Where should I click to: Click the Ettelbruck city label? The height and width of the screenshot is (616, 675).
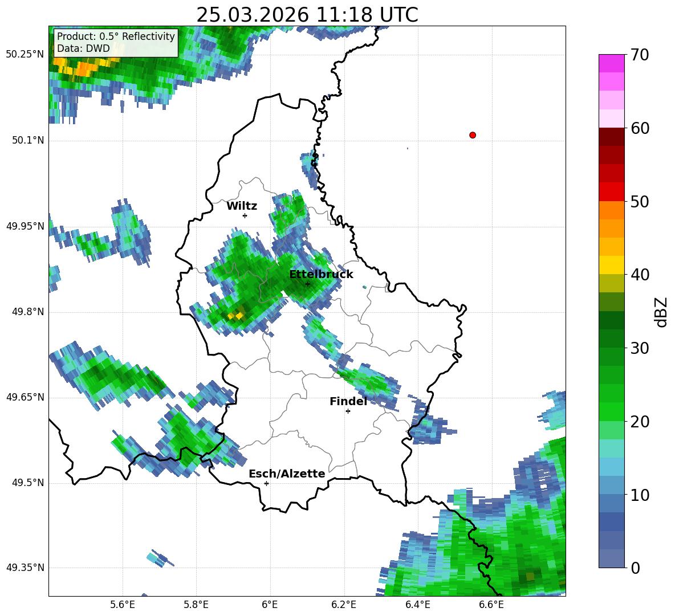(x=321, y=275)
